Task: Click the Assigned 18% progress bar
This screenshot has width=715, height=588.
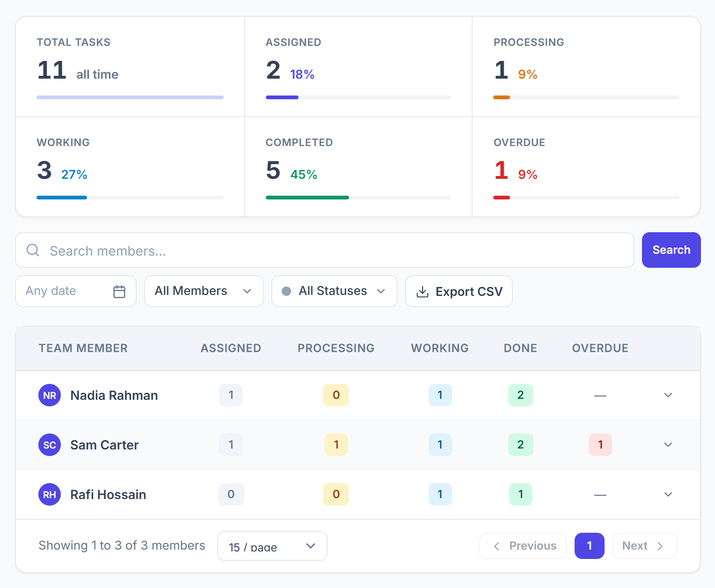Action: click(x=358, y=97)
